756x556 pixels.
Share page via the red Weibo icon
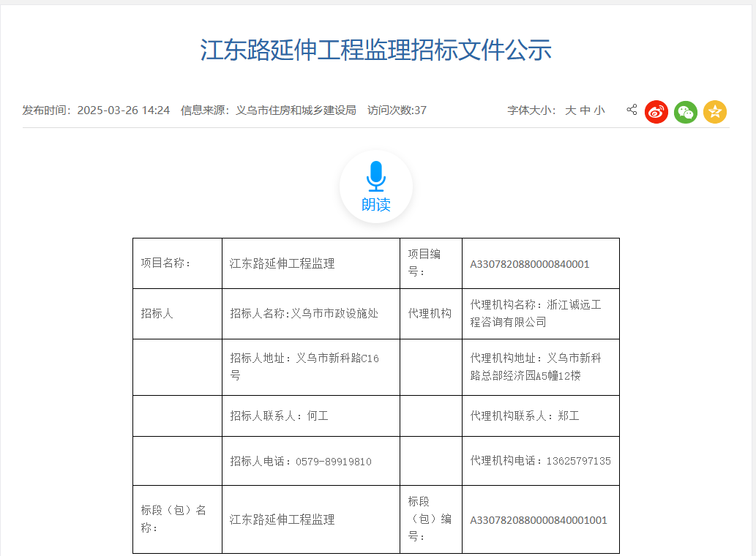656,112
